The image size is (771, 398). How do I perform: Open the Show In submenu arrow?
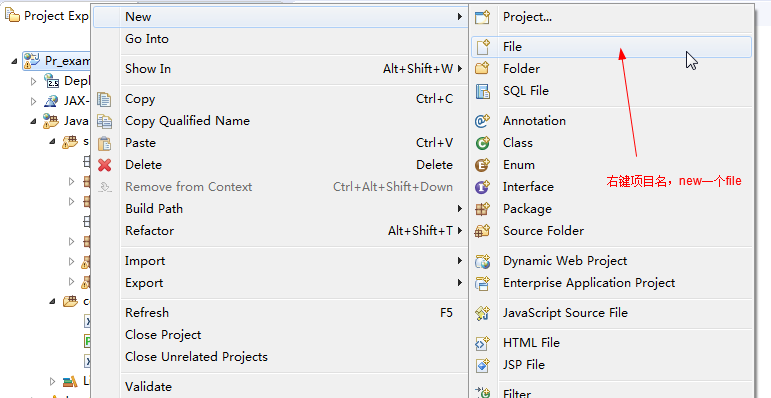(x=460, y=68)
